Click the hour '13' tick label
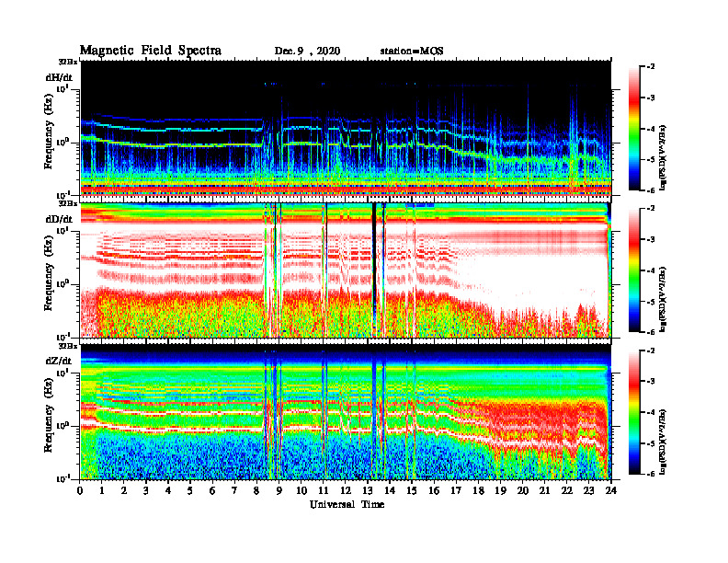 coord(368,491)
